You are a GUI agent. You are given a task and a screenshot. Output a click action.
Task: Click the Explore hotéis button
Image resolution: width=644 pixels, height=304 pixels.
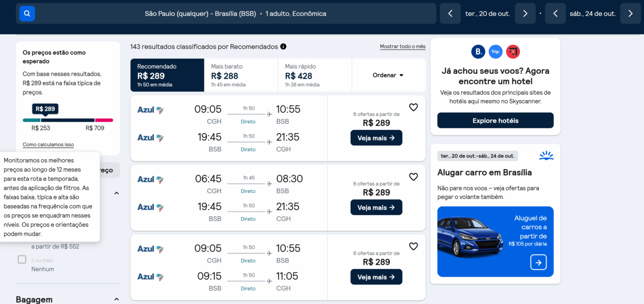point(495,120)
